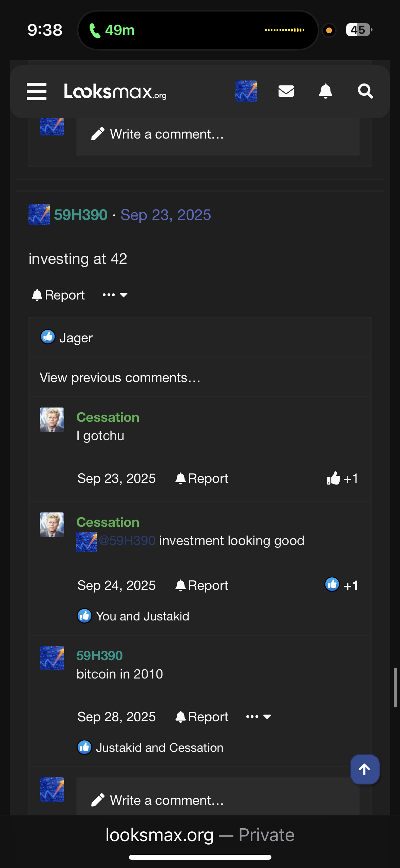This screenshot has height=868, width=400.
Task: Open the search magnifier icon
Action: [365, 91]
